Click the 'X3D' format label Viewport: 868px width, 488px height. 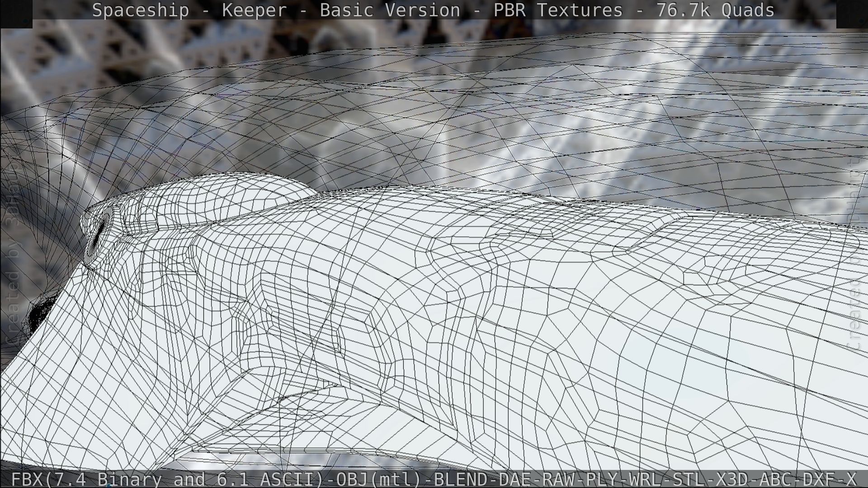click(x=733, y=479)
